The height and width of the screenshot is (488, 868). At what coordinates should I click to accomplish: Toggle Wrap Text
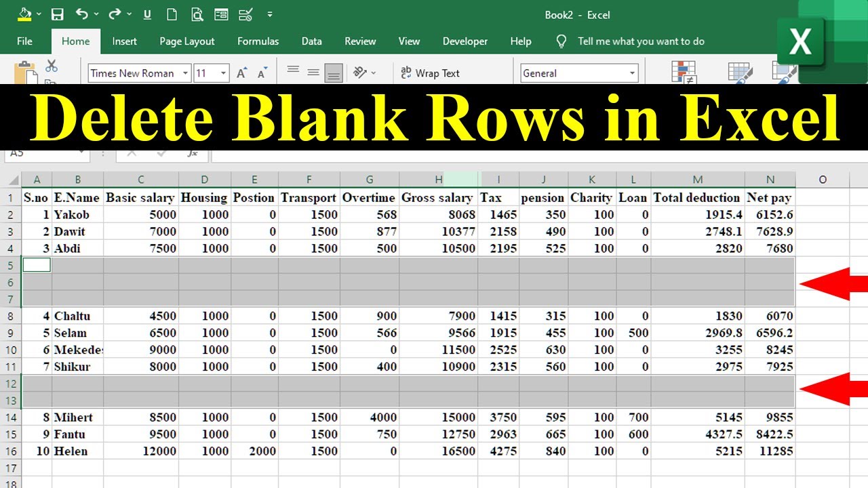[430, 73]
